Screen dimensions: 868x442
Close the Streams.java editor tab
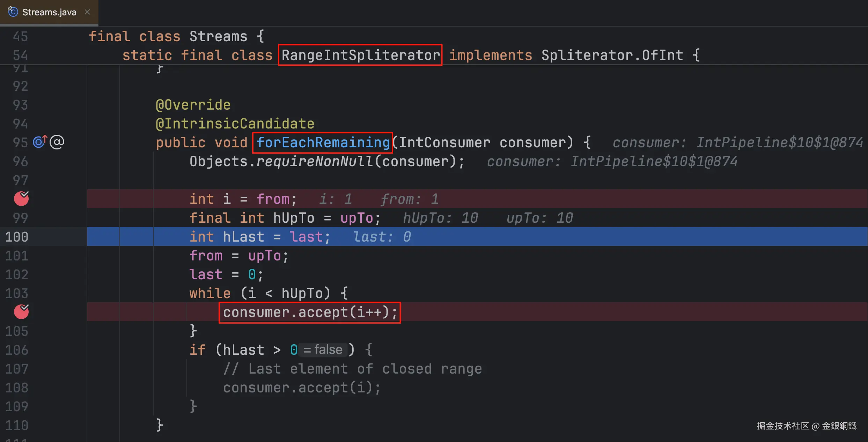tap(87, 12)
